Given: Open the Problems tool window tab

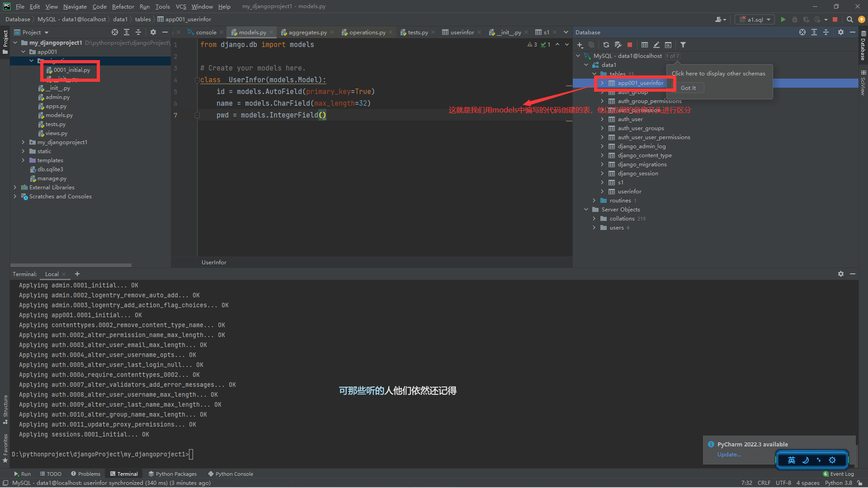Looking at the screenshot, I should point(85,474).
